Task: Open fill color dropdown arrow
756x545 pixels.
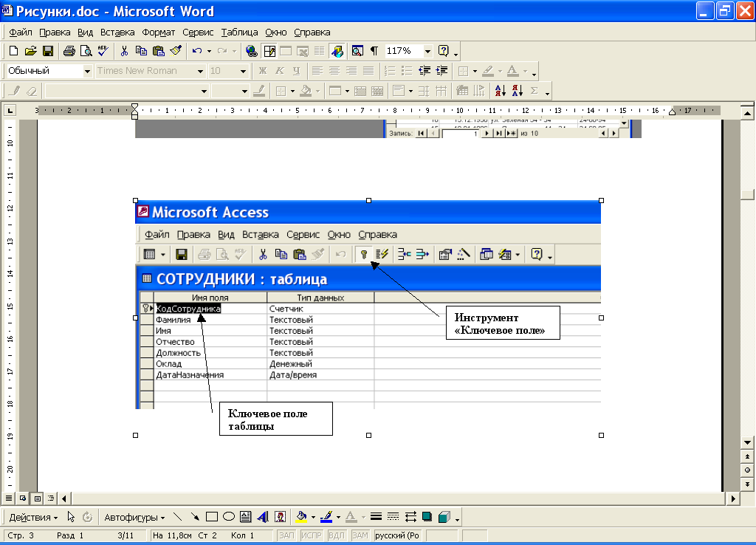Action: coord(313,518)
